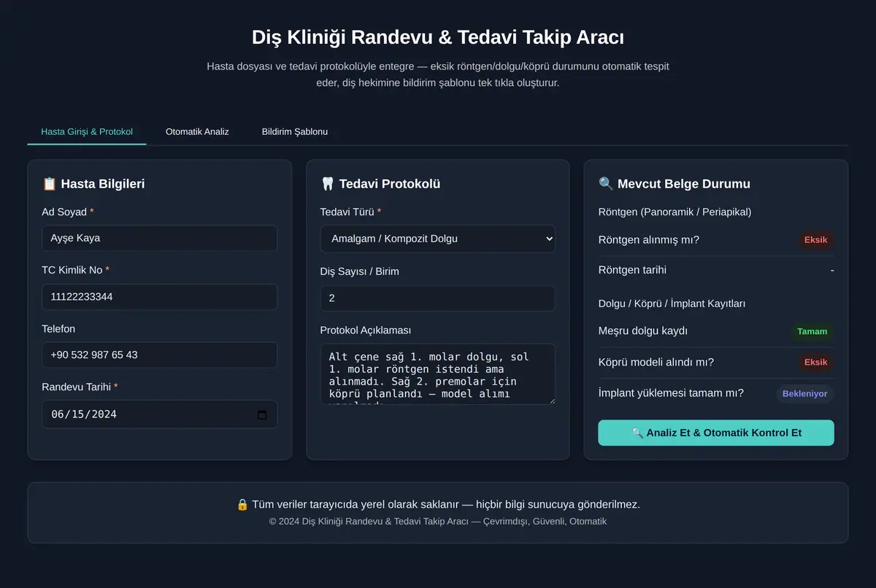
Task: Click the Eksik badge for Röntgen alınmış mı
Action: click(x=816, y=240)
